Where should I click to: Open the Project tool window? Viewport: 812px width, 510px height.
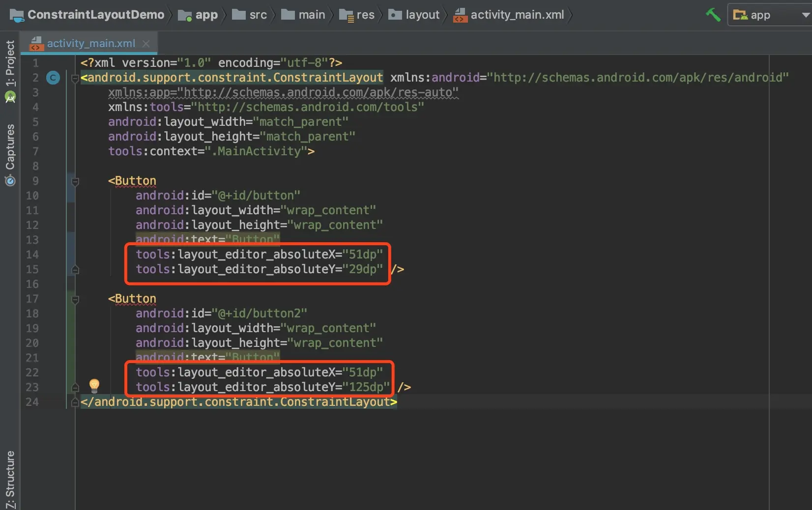[x=10, y=71]
